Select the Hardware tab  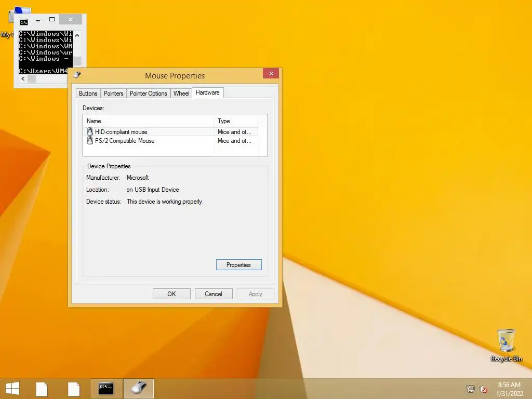tap(208, 92)
